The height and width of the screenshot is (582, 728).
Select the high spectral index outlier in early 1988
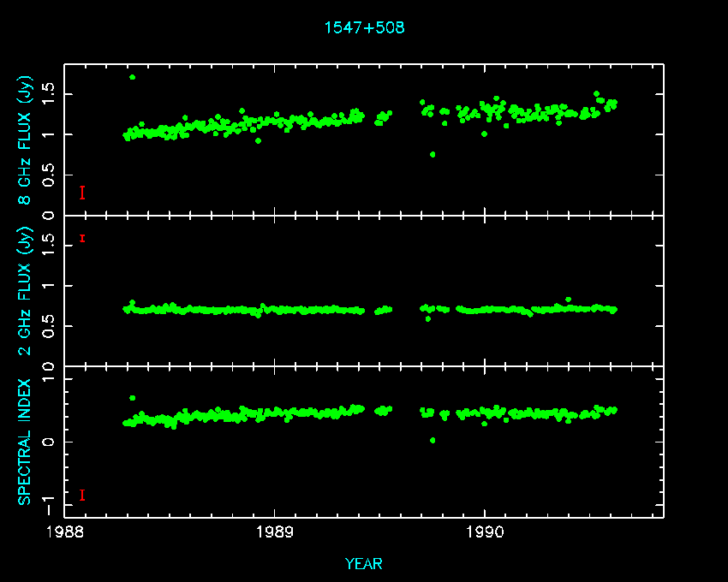[132, 398]
